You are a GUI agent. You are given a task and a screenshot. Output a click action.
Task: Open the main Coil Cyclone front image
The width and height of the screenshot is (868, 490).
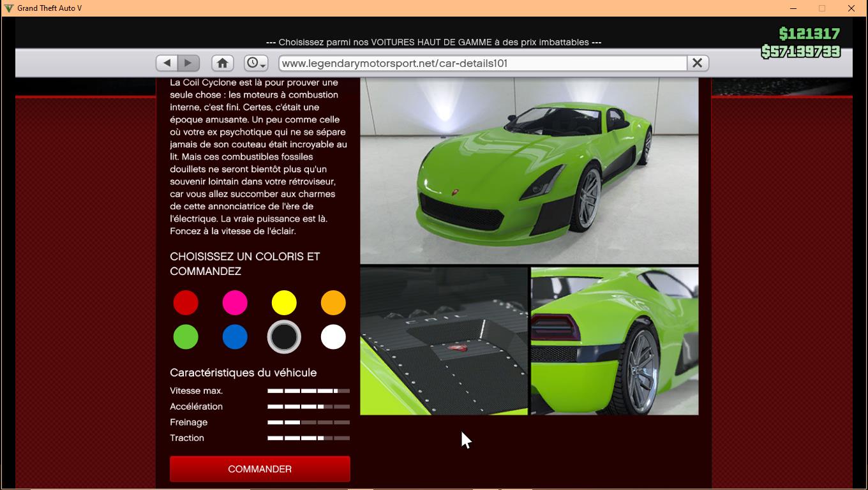(x=529, y=171)
